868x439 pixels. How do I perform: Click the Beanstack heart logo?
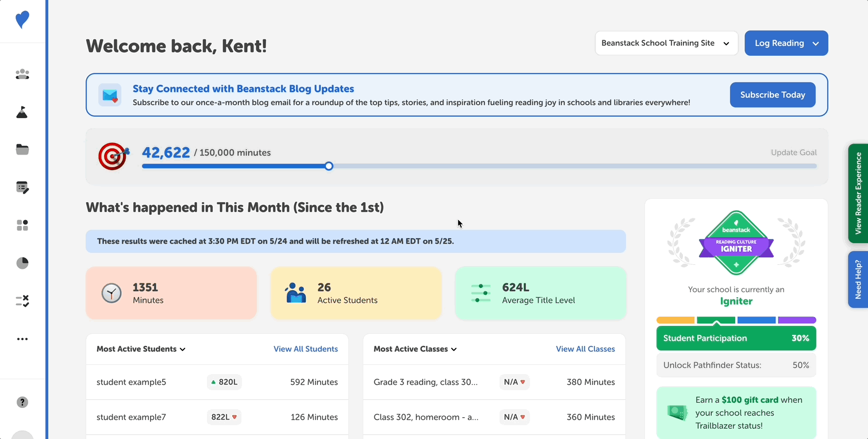pos(22,19)
